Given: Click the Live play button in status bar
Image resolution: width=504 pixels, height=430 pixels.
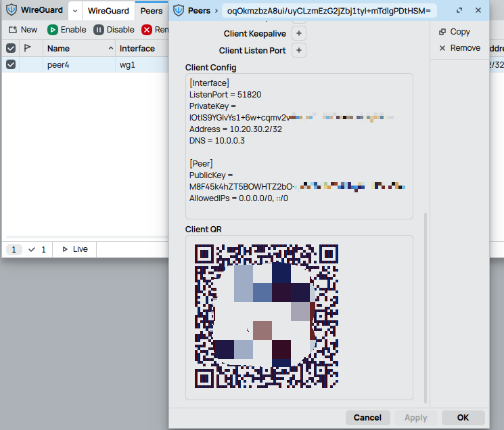Looking at the screenshot, I should tap(75, 249).
